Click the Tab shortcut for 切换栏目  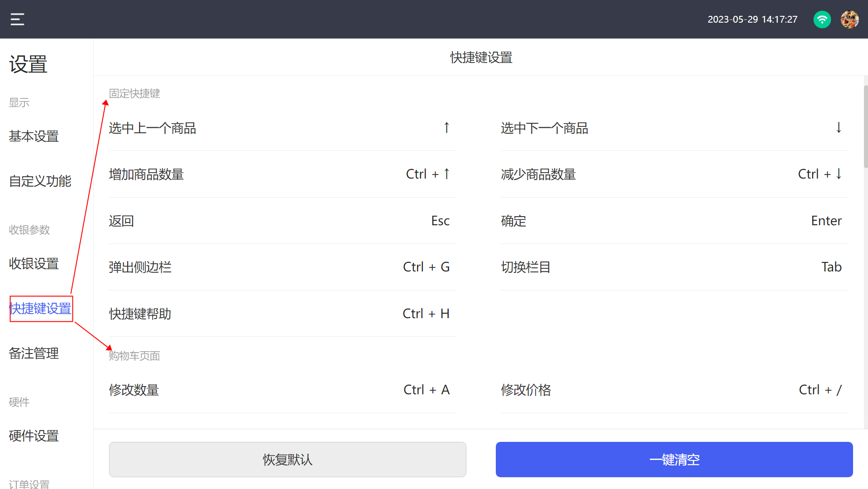pyautogui.click(x=831, y=267)
